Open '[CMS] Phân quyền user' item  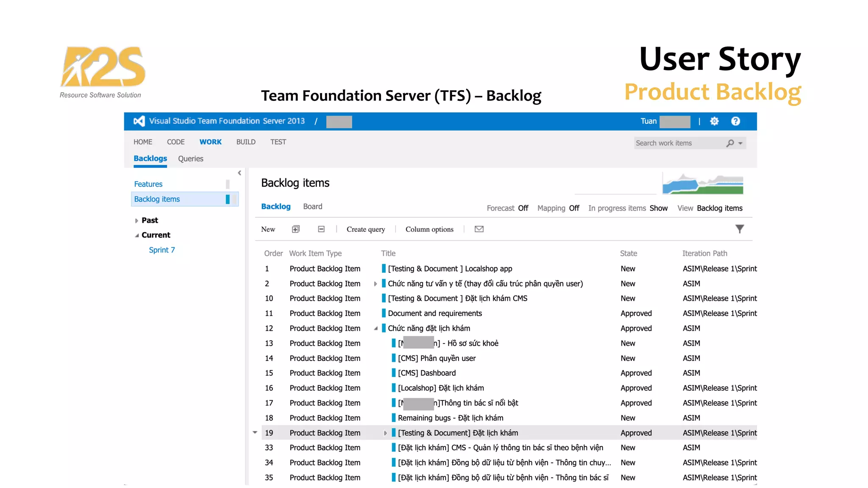coord(437,358)
